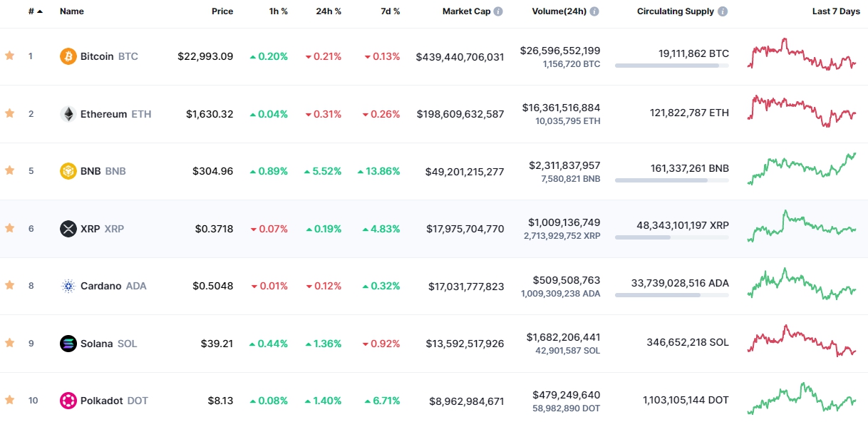This screenshot has height=427, width=868.
Task: Click Bitcoin's market cap $439,440,706,031
Action: coord(460,56)
